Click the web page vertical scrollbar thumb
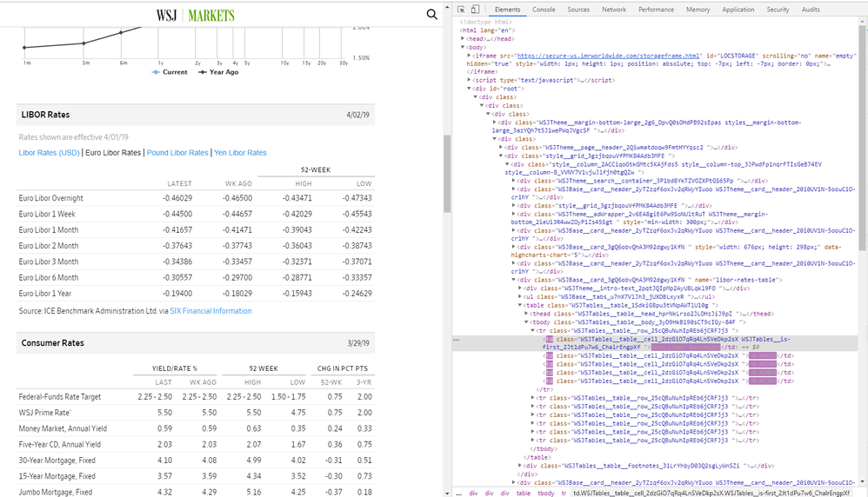 447,174
